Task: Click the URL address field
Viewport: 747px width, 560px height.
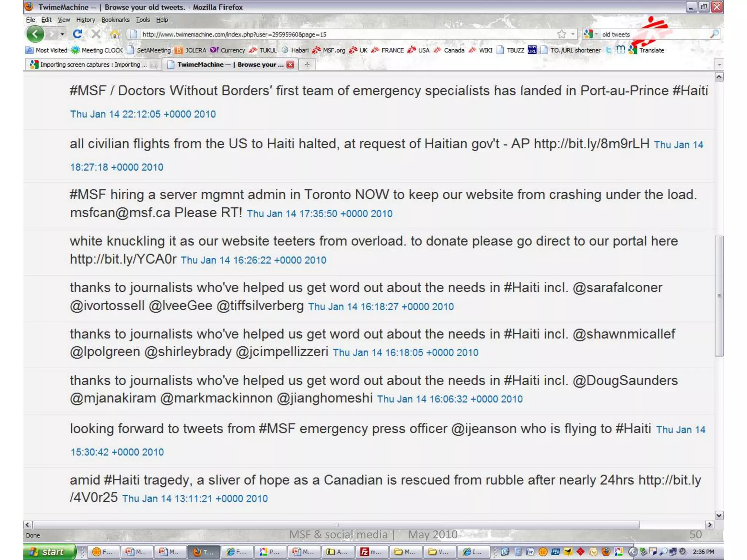Action: (347, 34)
